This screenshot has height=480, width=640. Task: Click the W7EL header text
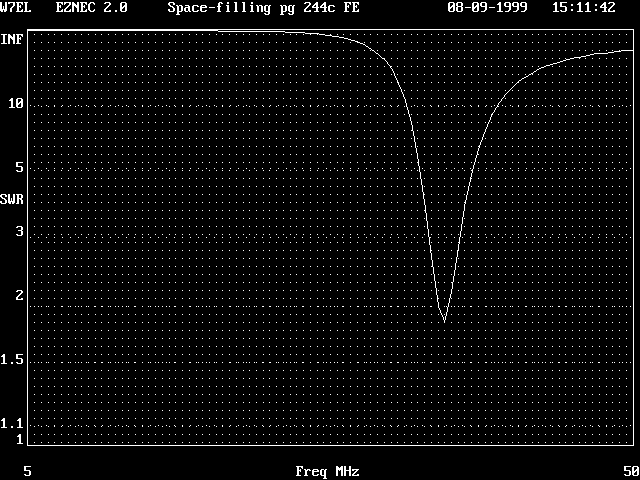point(15,8)
